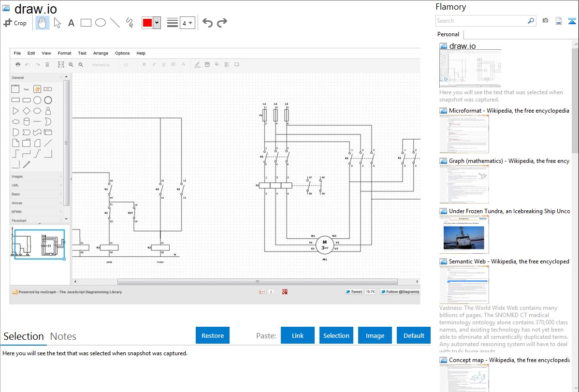Pick the text annotation tool
Viewport: 579px width, 392px height.
pyautogui.click(x=71, y=23)
